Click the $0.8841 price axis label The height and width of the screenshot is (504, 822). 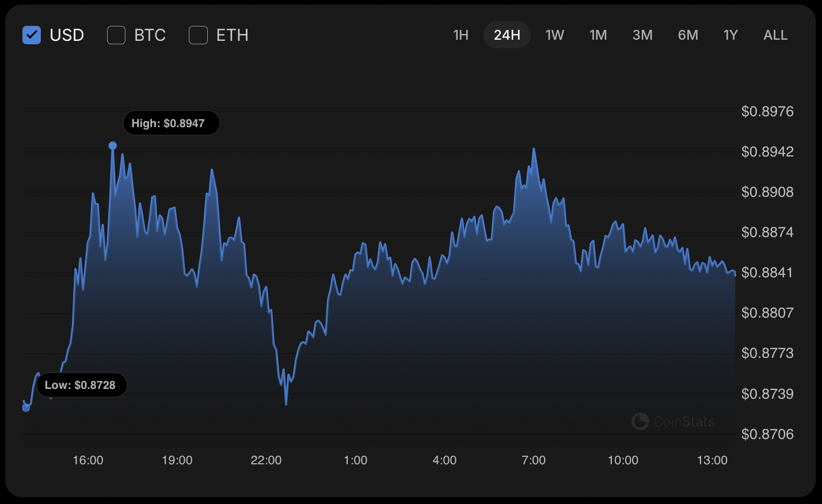(767, 273)
